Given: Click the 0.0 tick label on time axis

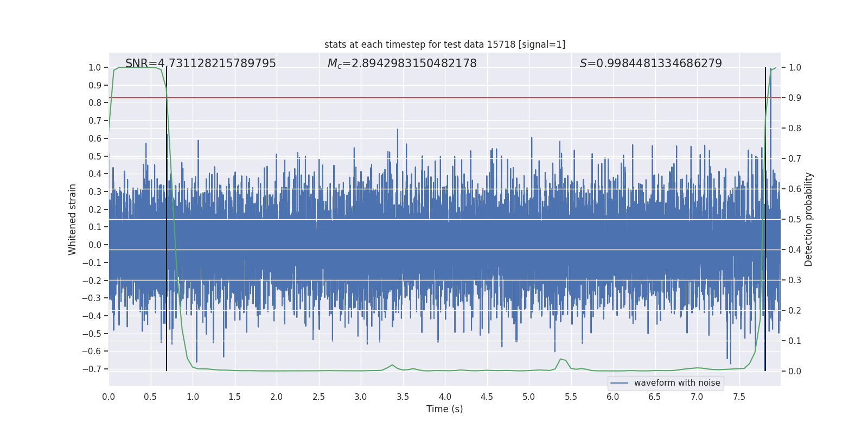Looking at the screenshot, I should pyautogui.click(x=108, y=397).
